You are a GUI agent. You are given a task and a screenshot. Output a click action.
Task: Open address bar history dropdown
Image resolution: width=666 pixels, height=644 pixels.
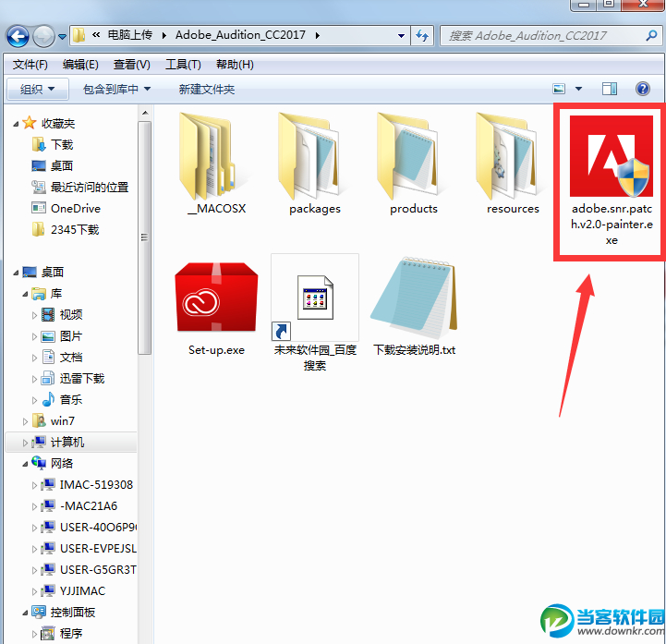pyautogui.click(x=401, y=36)
